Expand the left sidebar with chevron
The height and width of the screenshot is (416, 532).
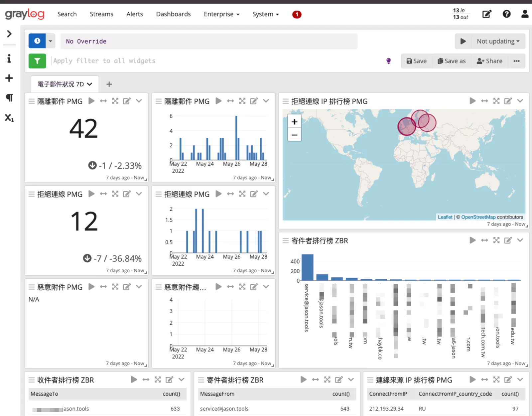coord(9,34)
